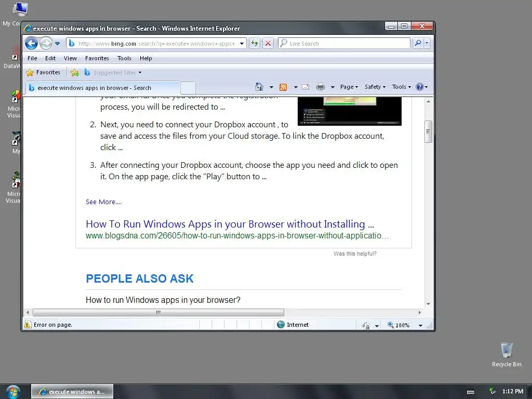
Task: Click 'Was this helpful?' text
Action: coord(355,254)
